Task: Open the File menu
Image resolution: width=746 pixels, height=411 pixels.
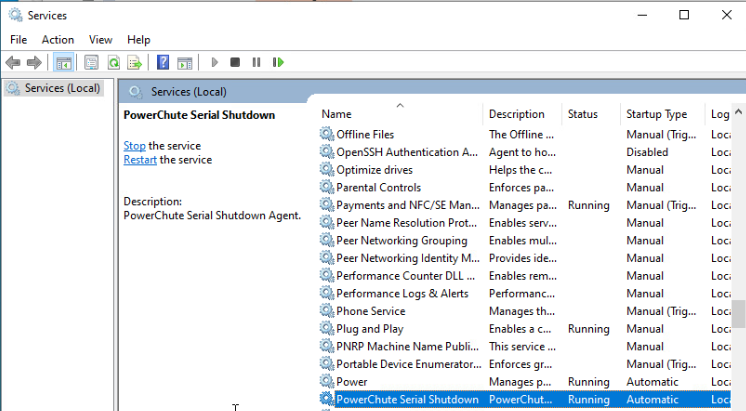Action: point(19,39)
